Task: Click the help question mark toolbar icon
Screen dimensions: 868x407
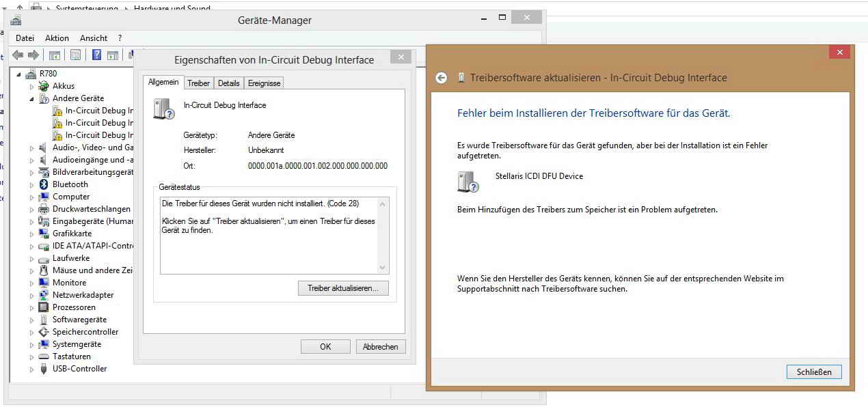Action: [x=97, y=55]
